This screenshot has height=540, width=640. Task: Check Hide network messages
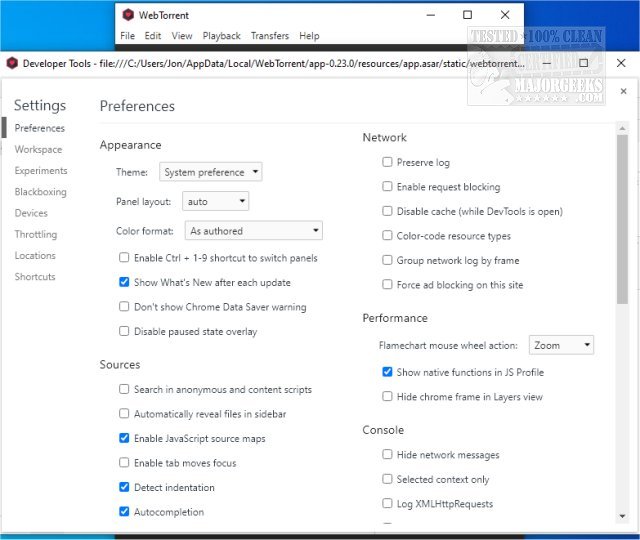point(387,454)
